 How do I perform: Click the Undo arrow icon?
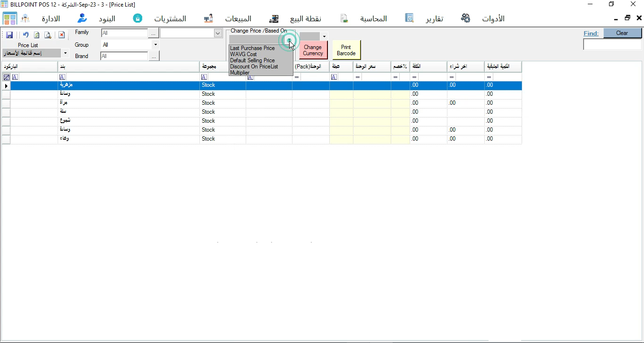pos(26,34)
